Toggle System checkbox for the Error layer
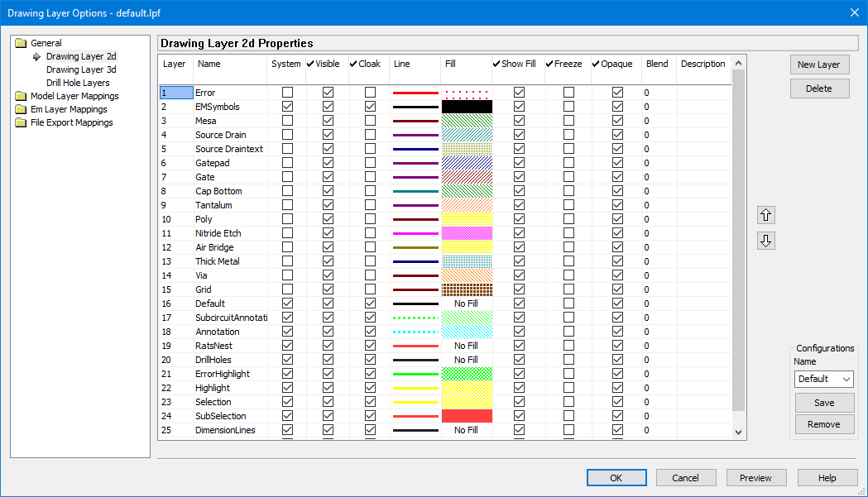The height and width of the screenshot is (497, 868). point(287,93)
